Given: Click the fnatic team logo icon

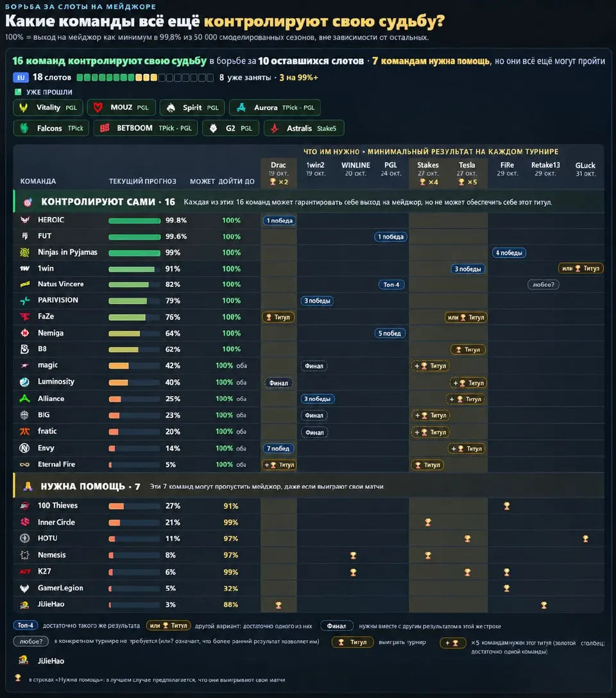Looking at the screenshot, I should tap(25, 431).
